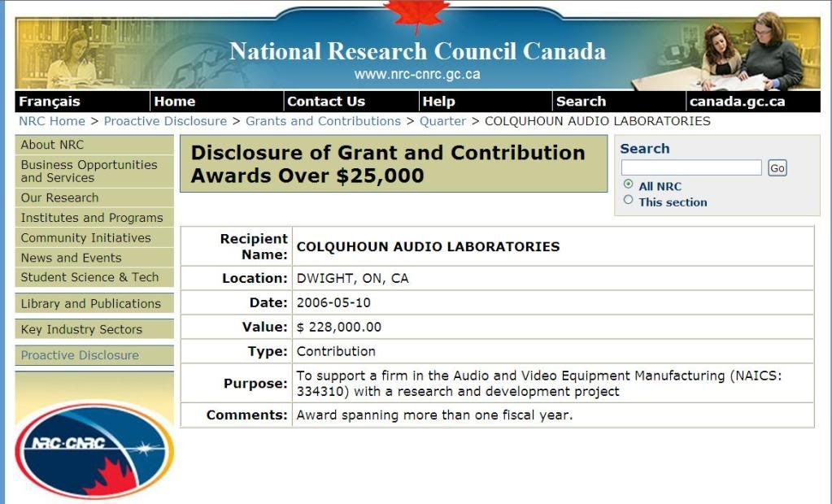
Task: Click the search text input field
Action: point(691,167)
